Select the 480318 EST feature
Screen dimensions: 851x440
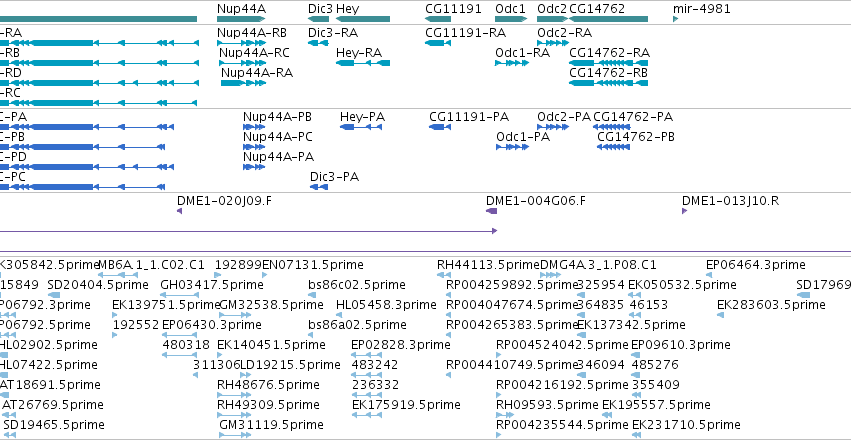179,355
